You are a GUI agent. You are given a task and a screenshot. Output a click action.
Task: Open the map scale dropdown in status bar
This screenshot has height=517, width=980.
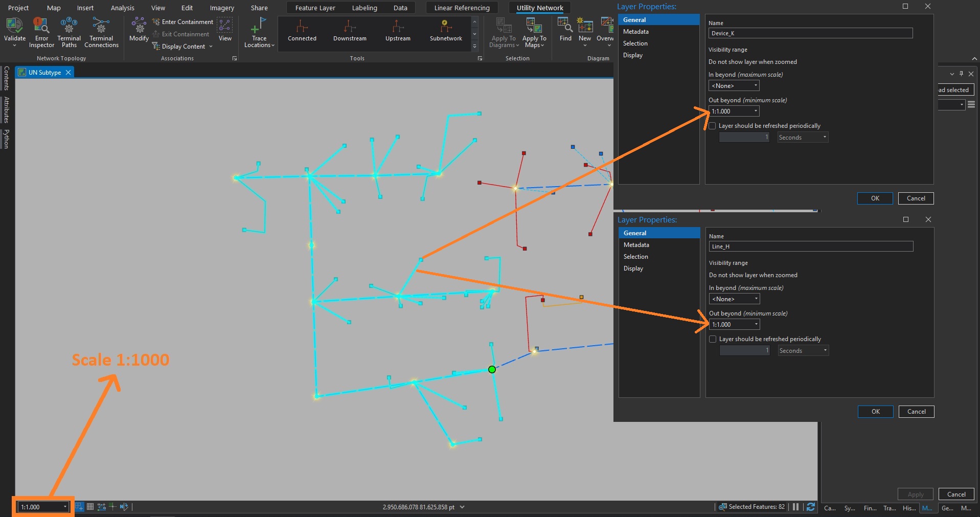click(x=65, y=507)
